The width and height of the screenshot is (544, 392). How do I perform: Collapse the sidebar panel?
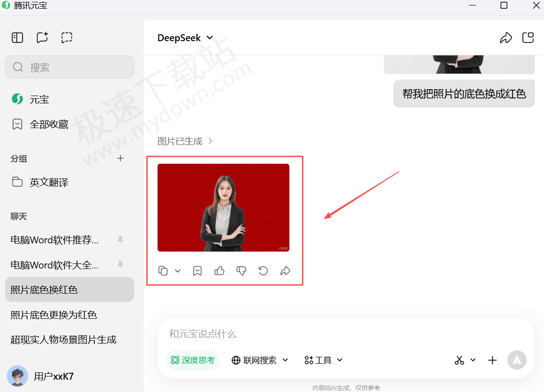click(17, 37)
